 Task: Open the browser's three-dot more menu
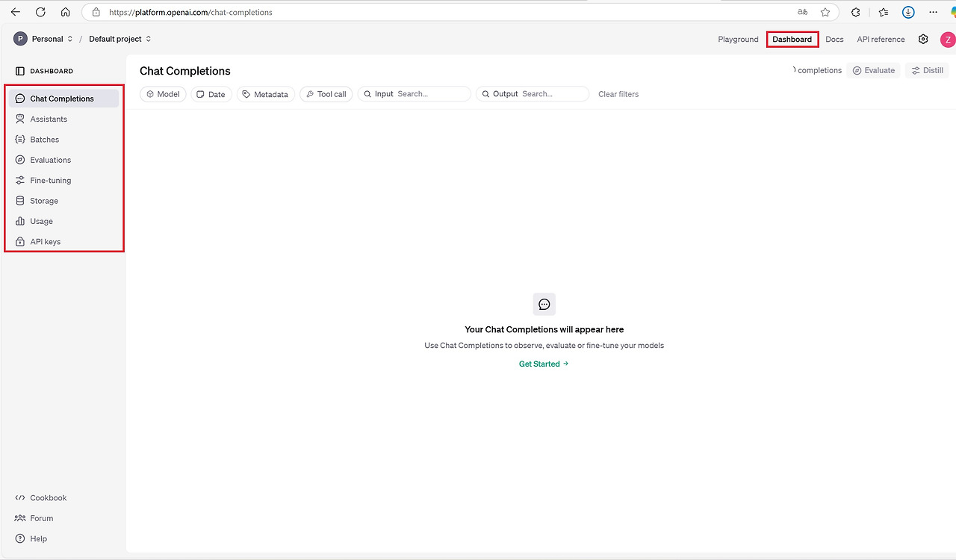coord(933,12)
